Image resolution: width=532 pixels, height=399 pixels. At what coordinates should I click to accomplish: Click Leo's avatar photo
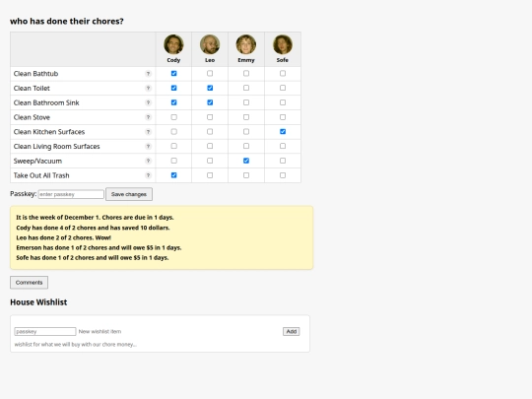(210, 44)
